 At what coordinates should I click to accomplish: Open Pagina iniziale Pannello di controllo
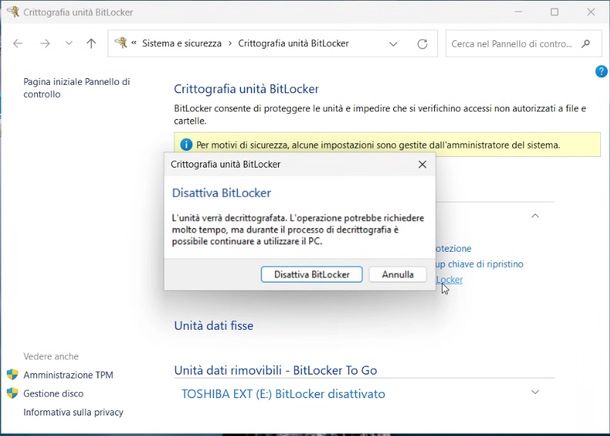click(76, 88)
